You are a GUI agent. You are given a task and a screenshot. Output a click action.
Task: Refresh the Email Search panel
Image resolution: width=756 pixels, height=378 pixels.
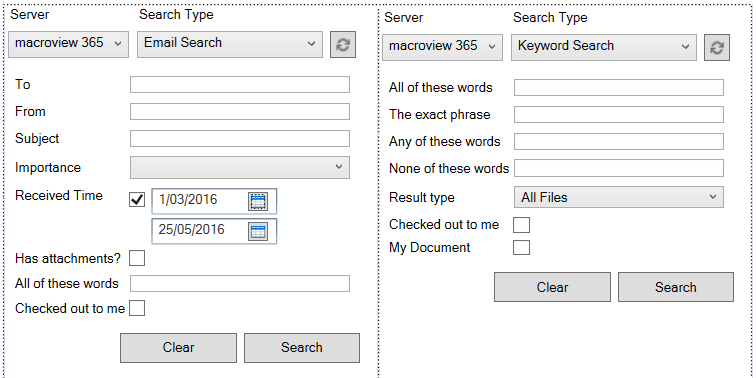click(x=343, y=45)
